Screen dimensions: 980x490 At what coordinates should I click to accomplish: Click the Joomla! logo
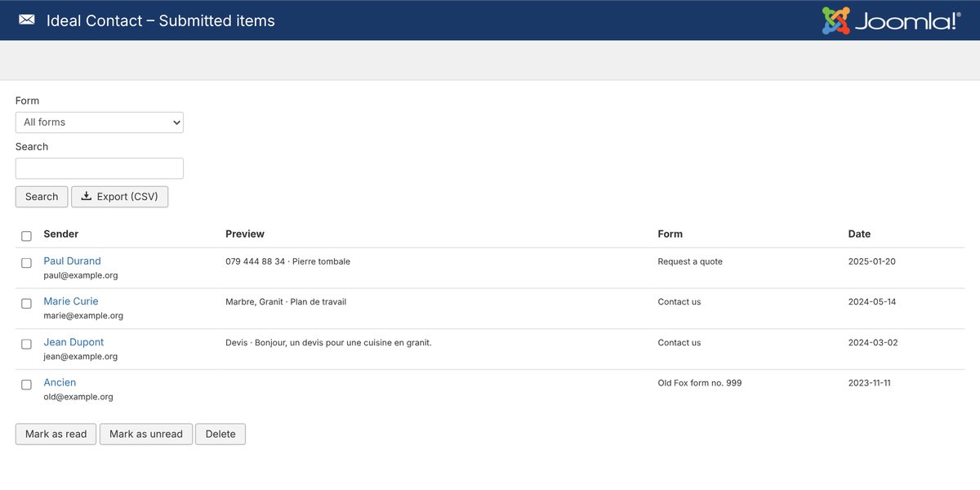click(x=891, y=20)
